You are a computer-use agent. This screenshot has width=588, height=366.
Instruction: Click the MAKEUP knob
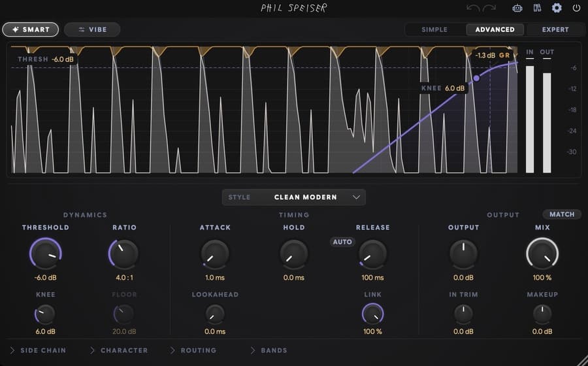(542, 314)
